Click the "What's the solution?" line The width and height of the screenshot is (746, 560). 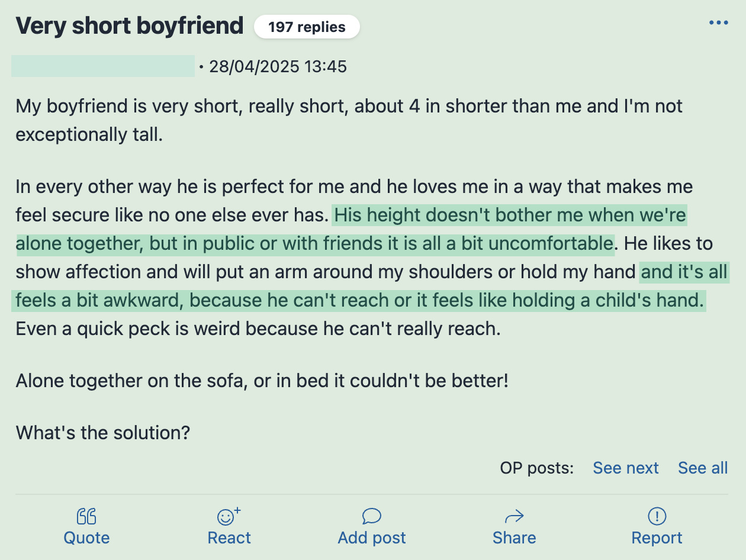[x=103, y=432]
